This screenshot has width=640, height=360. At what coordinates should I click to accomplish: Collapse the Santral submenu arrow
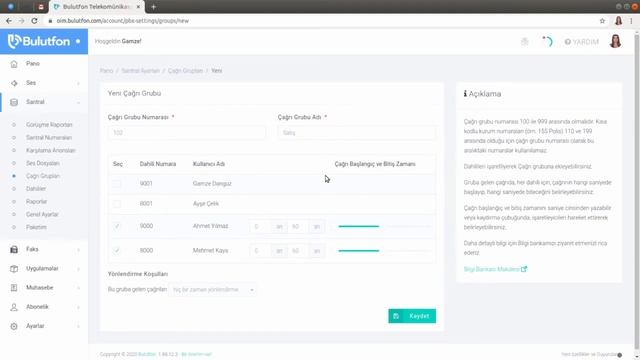[78, 102]
